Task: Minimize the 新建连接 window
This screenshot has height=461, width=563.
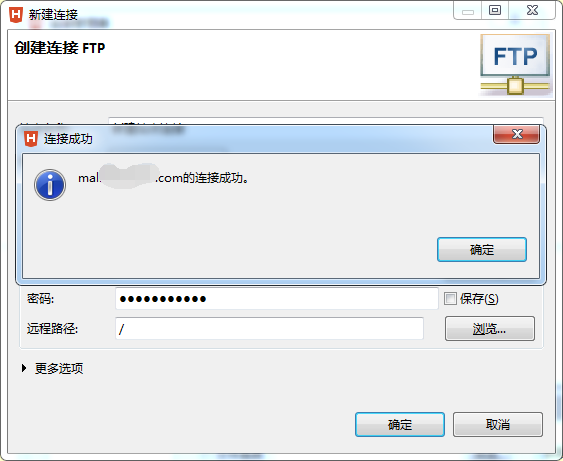Action: (468, 11)
